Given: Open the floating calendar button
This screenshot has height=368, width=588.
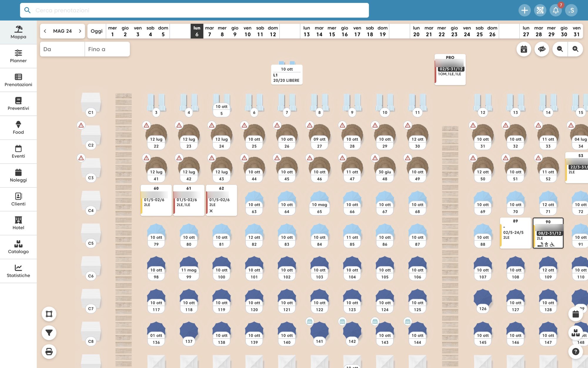Looking at the screenshot, I should pos(576,314).
